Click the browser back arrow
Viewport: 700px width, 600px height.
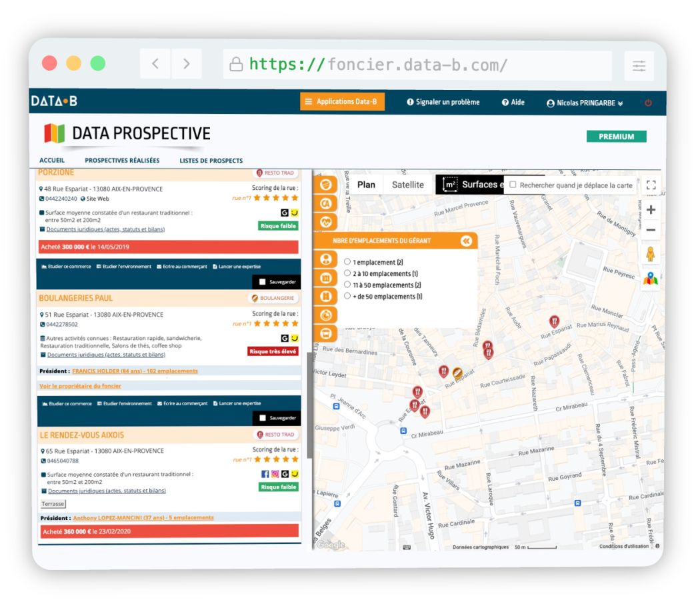[x=155, y=64]
